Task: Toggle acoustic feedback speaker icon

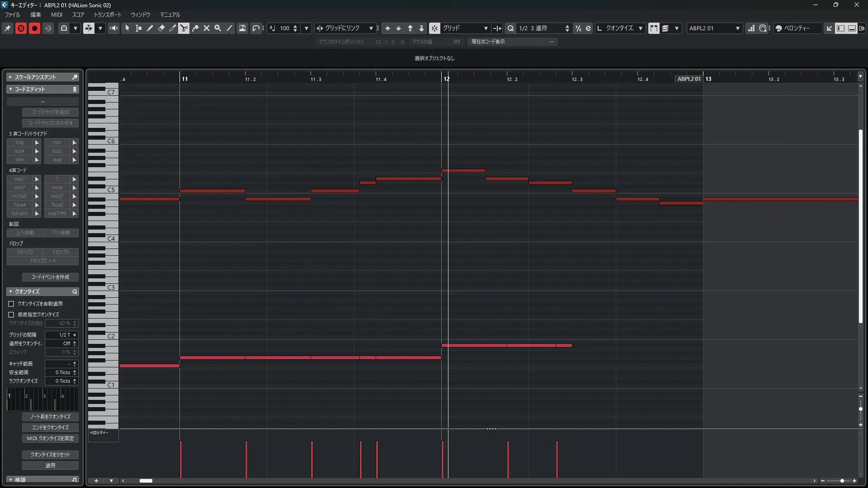Action: [113, 28]
